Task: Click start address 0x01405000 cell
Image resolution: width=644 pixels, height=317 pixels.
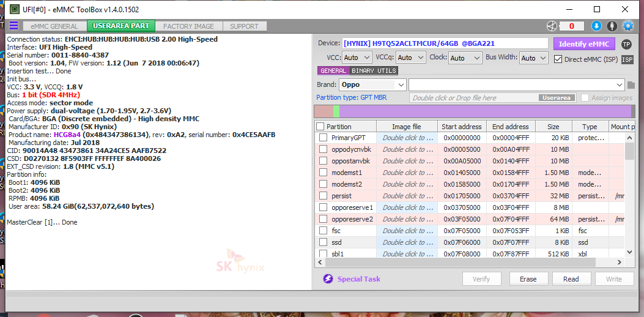Action: [462, 173]
